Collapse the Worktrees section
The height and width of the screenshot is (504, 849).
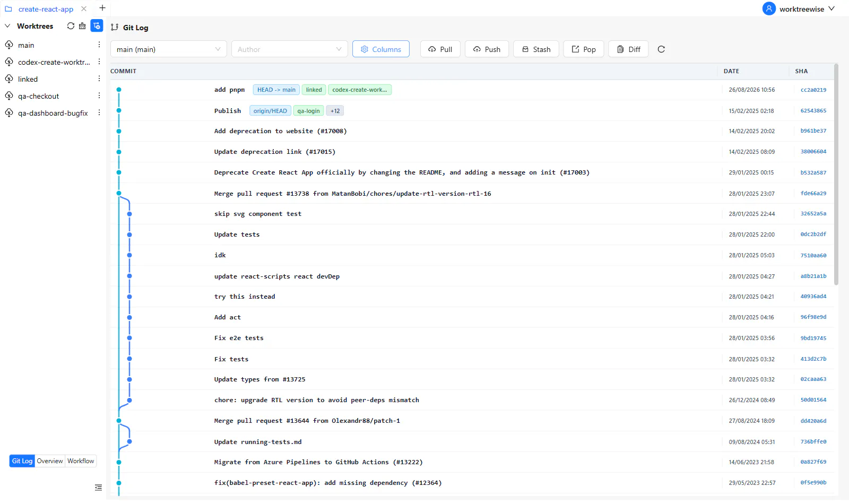pyautogui.click(x=7, y=26)
